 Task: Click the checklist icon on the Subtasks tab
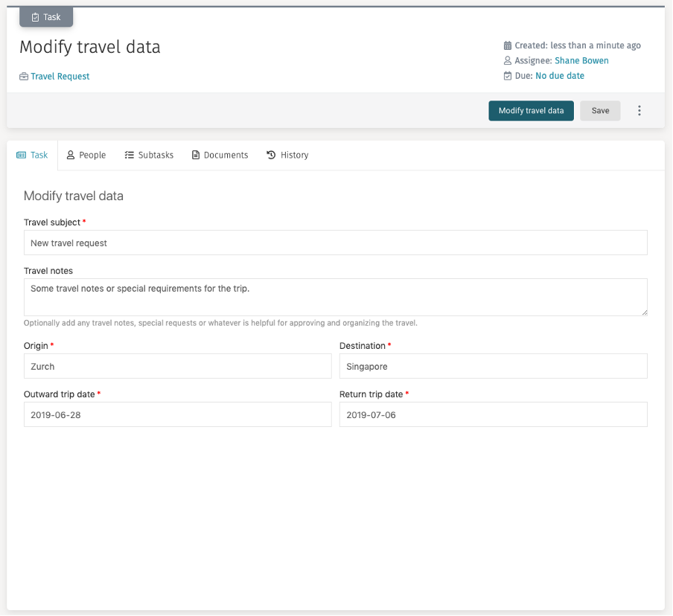(127, 155)
